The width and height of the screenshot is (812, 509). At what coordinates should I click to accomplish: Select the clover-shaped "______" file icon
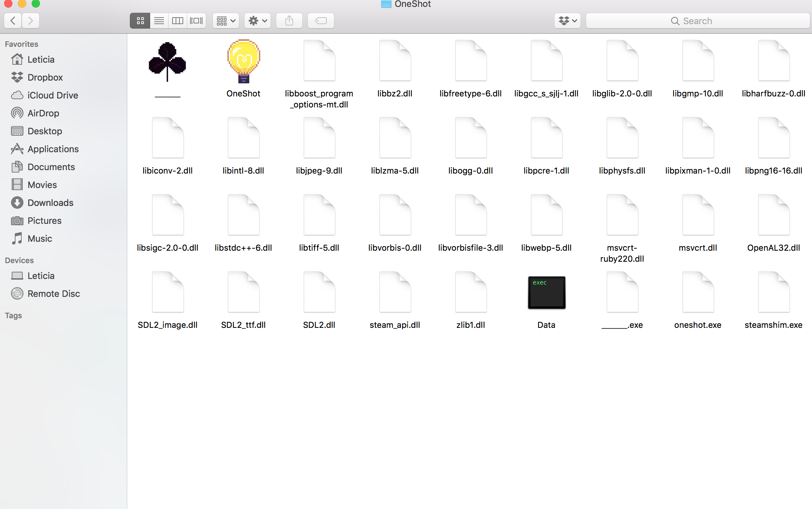(168, 61)
